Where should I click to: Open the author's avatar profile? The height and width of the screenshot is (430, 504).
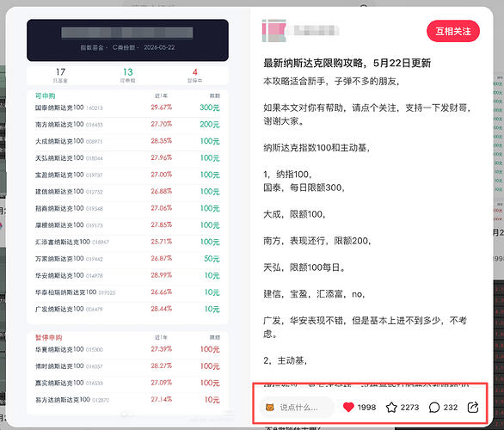(x=274, y=31)
